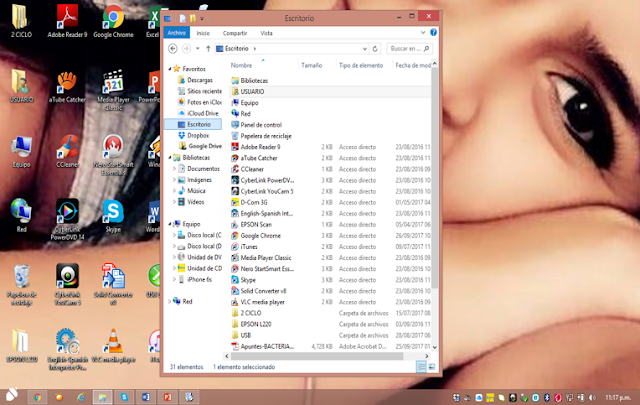Click the Chrome taskbar button
Viewport: 640px width, 405px height.
[37, 397]
